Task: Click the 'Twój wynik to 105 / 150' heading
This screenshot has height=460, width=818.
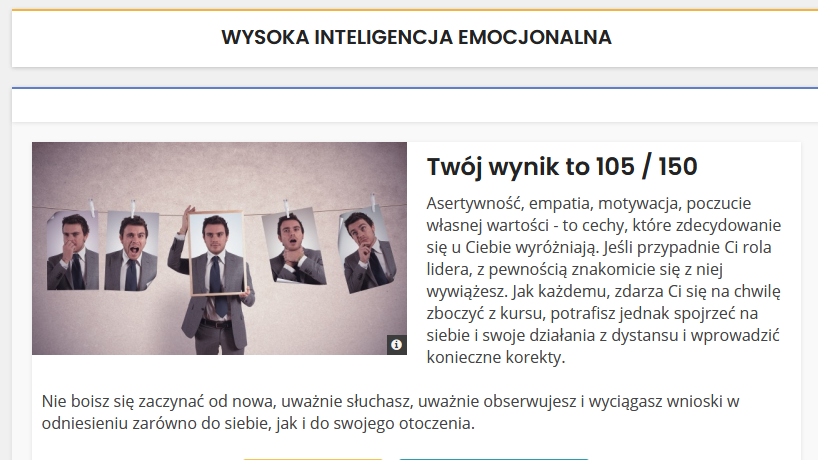Action: coord(561,167)
